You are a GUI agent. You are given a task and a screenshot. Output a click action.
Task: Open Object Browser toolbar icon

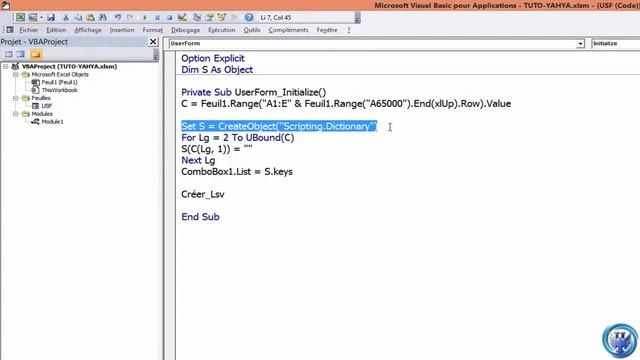tap(222, 18)
